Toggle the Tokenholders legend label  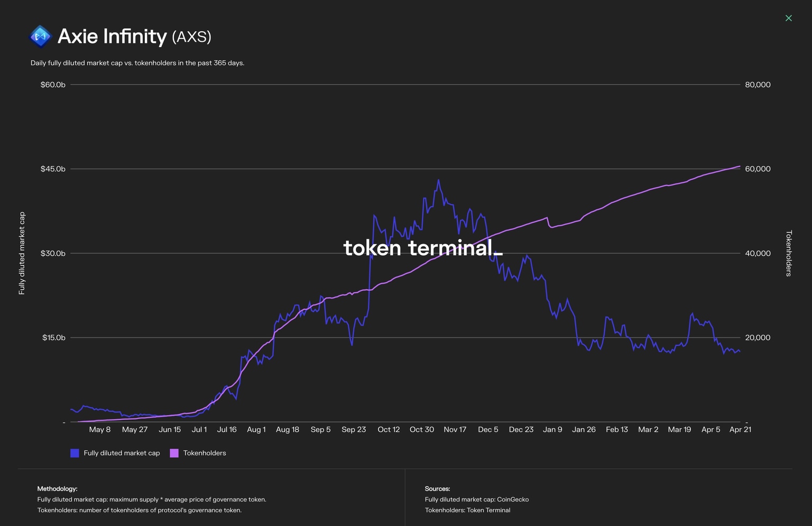click(x=205, y=453)
